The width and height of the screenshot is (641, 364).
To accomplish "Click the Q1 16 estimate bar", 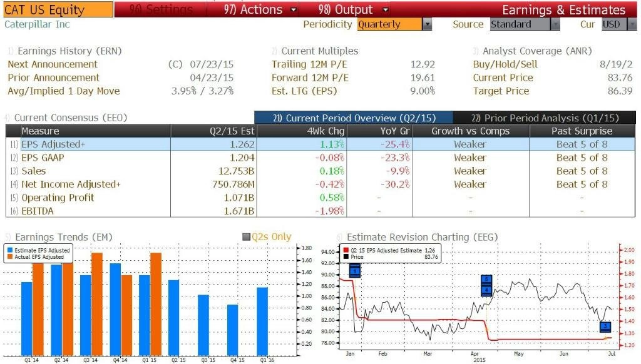I will click(x=262, y=321).
